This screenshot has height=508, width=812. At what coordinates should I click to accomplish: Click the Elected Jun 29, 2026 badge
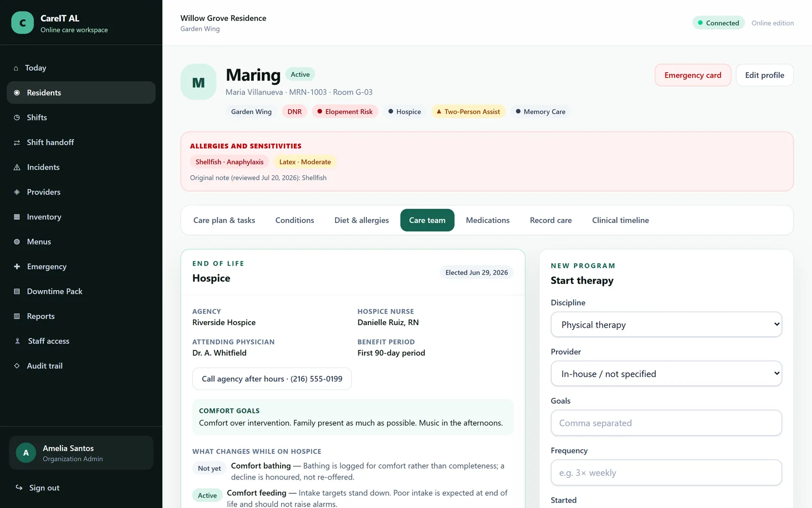(x=477, y=272)
